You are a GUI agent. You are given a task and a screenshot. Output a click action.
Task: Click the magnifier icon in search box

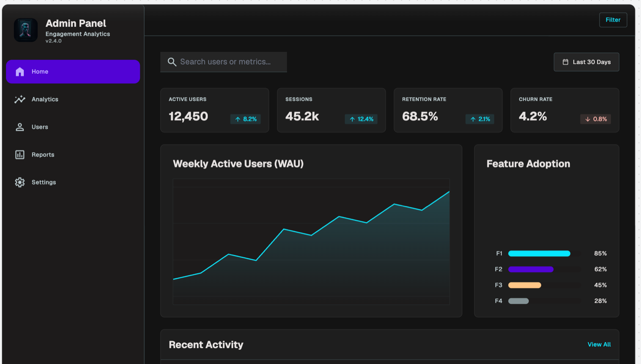click(x=172, y=62)
